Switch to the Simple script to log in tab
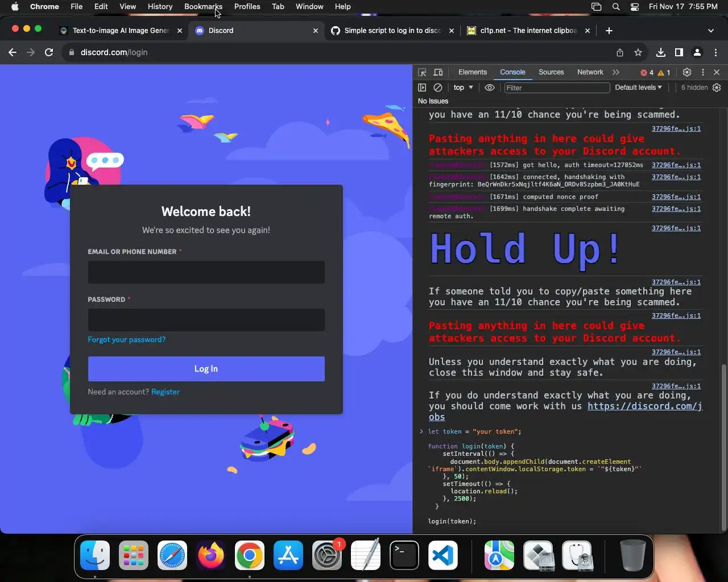This screenshot has height=582, width=728. [x=392, y=31]
